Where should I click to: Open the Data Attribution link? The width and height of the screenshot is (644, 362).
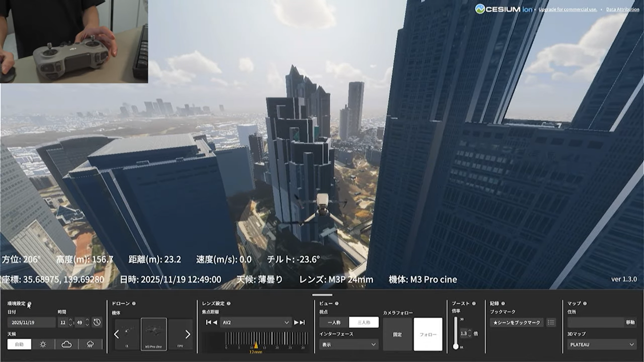pos(623,9)
